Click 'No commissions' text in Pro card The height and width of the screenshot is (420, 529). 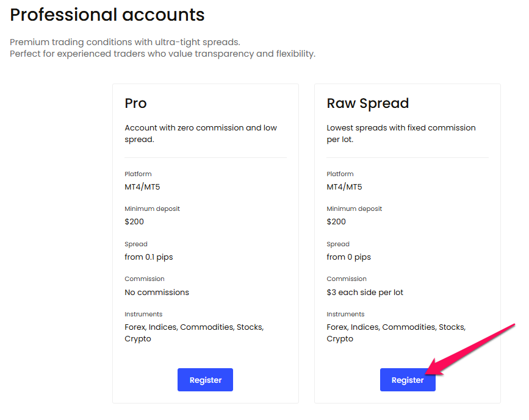tap(157, 292)
